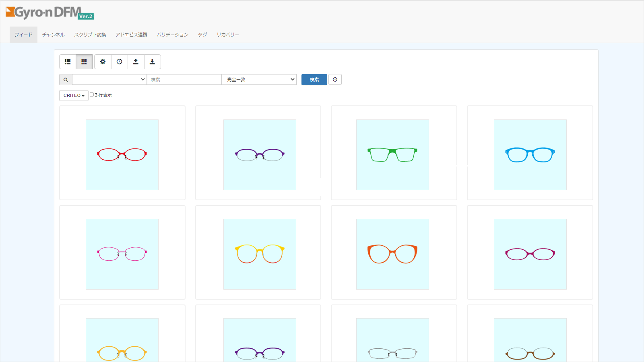Open the スクリプト変換 tab

[90, 35]
